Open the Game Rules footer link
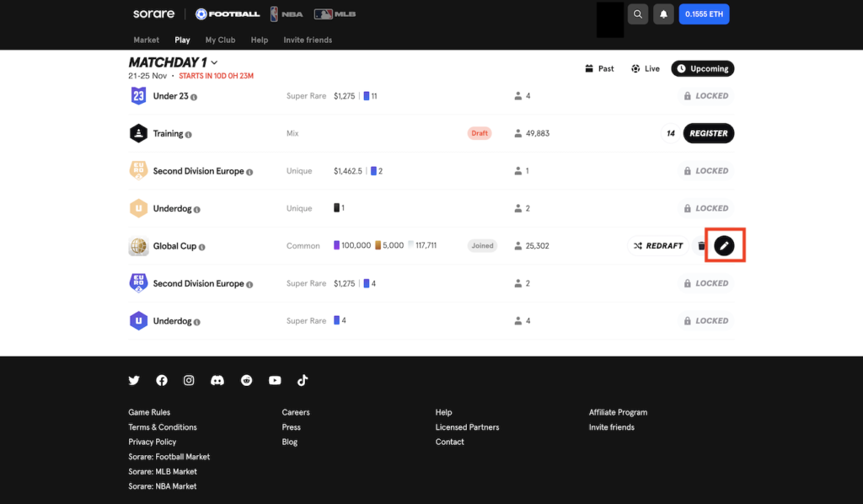This screenshot has height=504, width=863. tap(149, 412)
